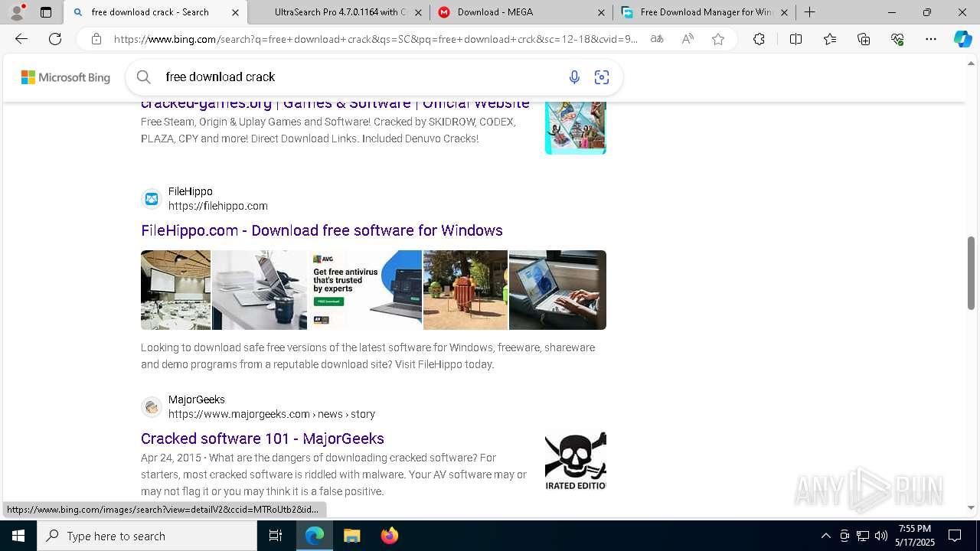The width and height of the screenshot is (980, 551).
Task: Open the notification center icon
Action: point(955,536)
